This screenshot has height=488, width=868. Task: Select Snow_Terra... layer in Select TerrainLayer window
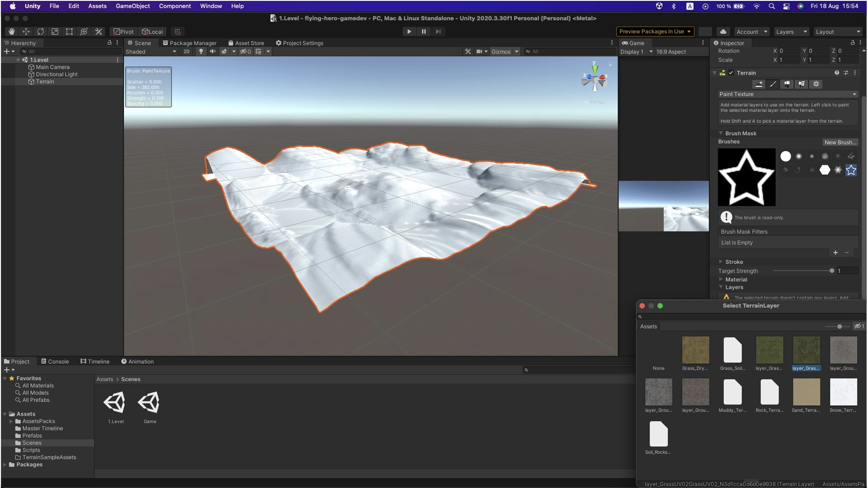pos(843,395)
